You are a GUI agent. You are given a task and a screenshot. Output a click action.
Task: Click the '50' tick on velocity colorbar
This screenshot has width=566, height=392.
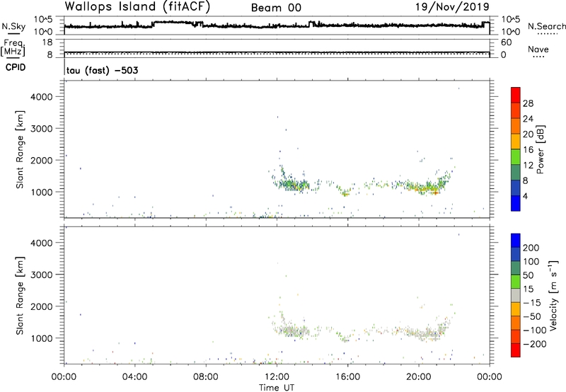pos(528,275)
